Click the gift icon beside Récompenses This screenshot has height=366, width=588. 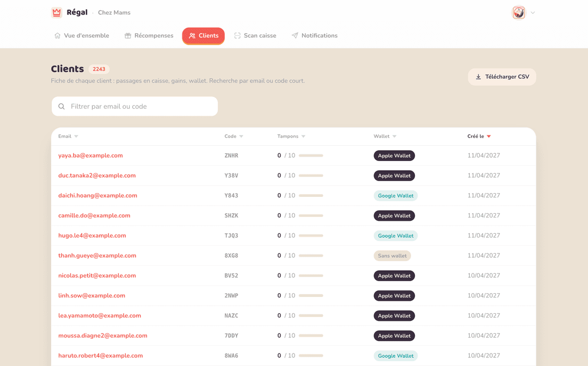click(128, 35)
